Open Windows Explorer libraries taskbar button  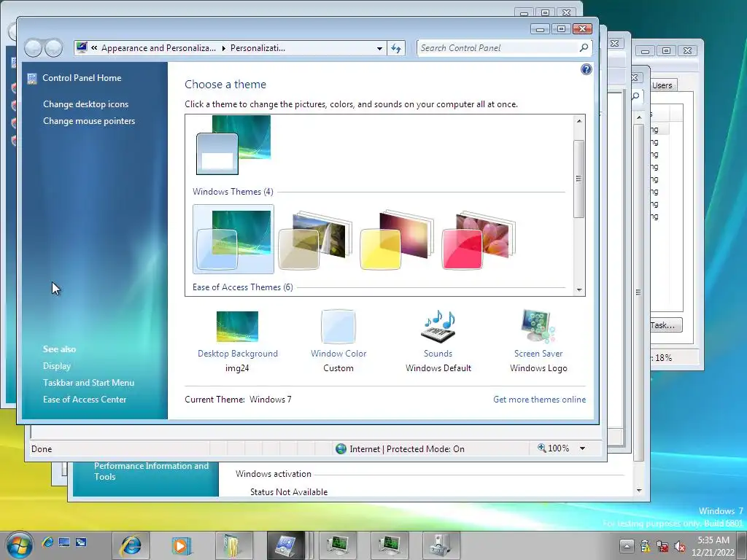click(x=233, y=545)
